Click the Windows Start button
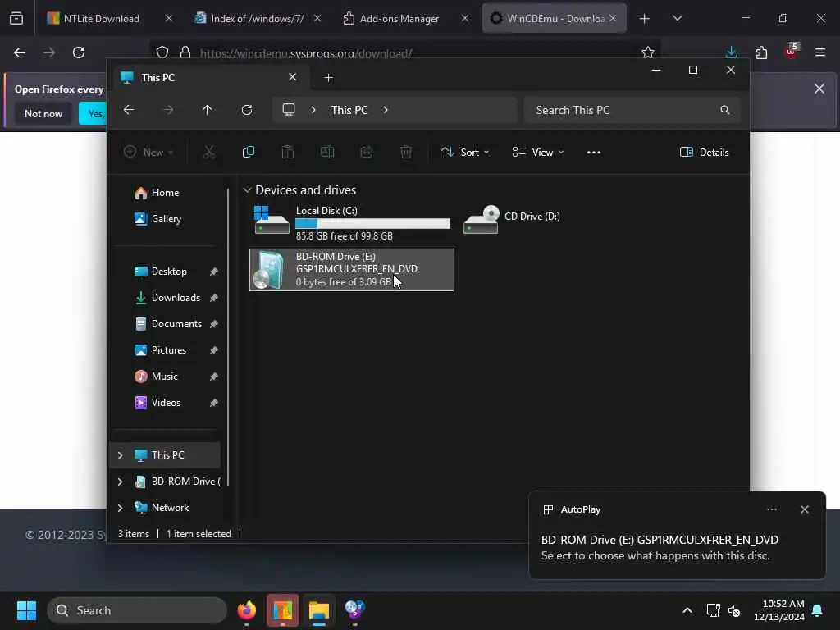Screen dimensions: 840x630 26,610
